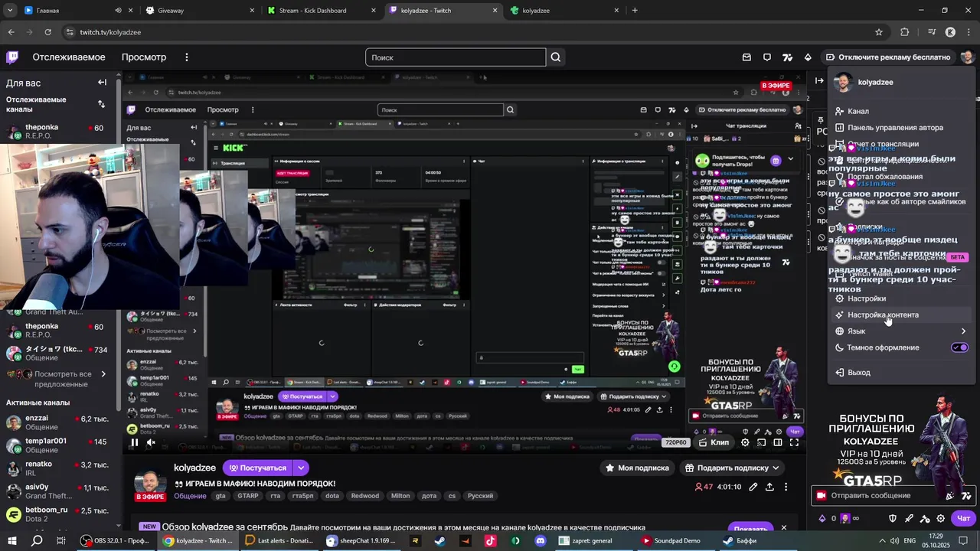Open the Язык menu entry
980x551 pixels.
point(901,331)
